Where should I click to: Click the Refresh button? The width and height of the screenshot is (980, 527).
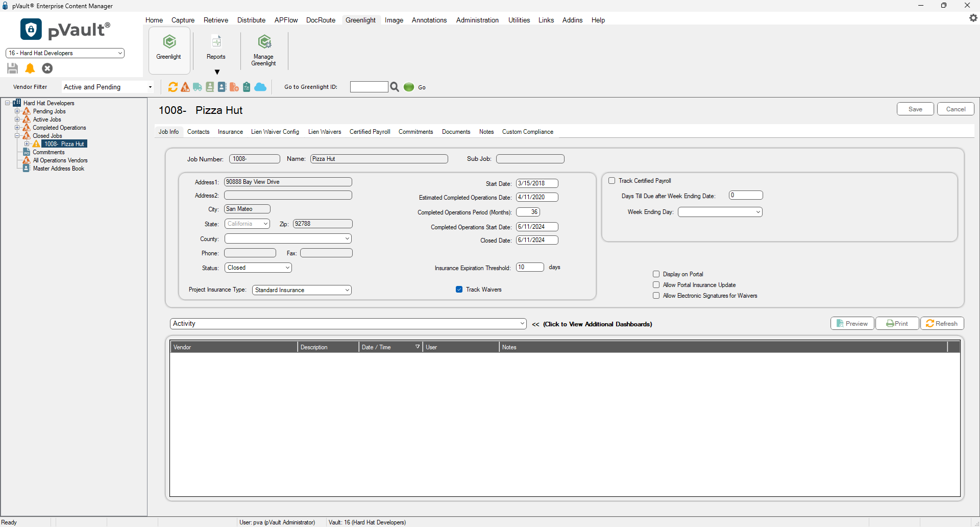pos(942,324)
